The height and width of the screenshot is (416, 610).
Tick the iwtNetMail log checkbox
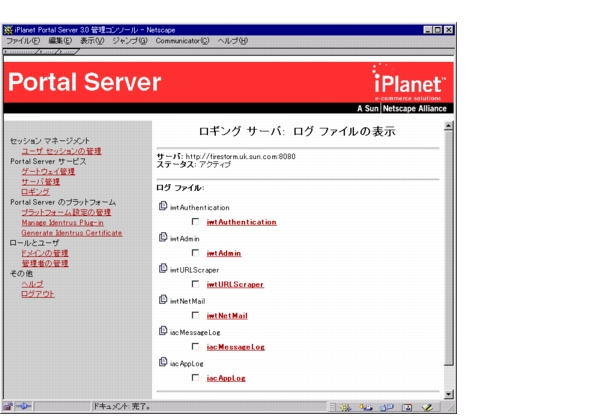(x=195, y=315)
